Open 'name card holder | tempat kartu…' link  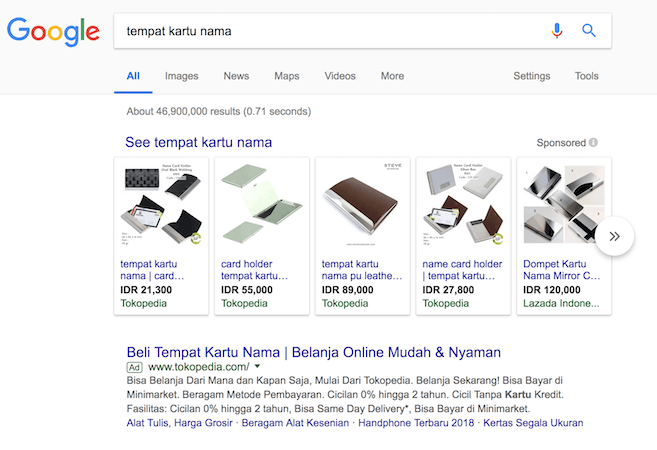[x=462, y=270]
